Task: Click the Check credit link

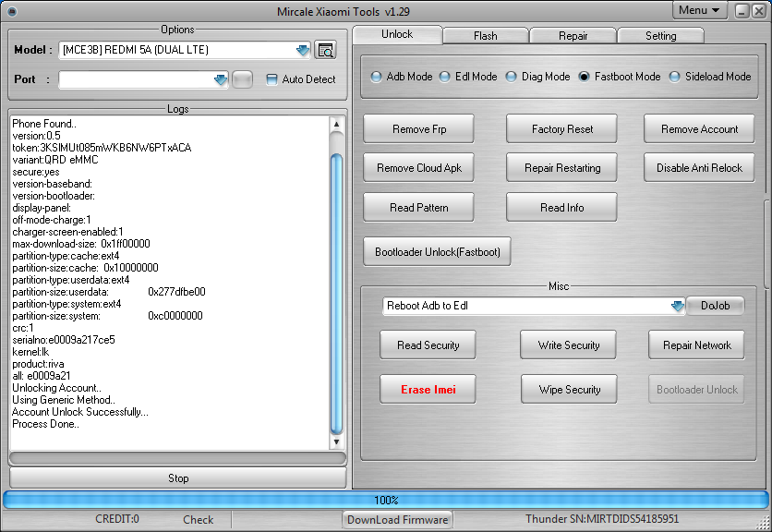Action: tap(198, 520)
